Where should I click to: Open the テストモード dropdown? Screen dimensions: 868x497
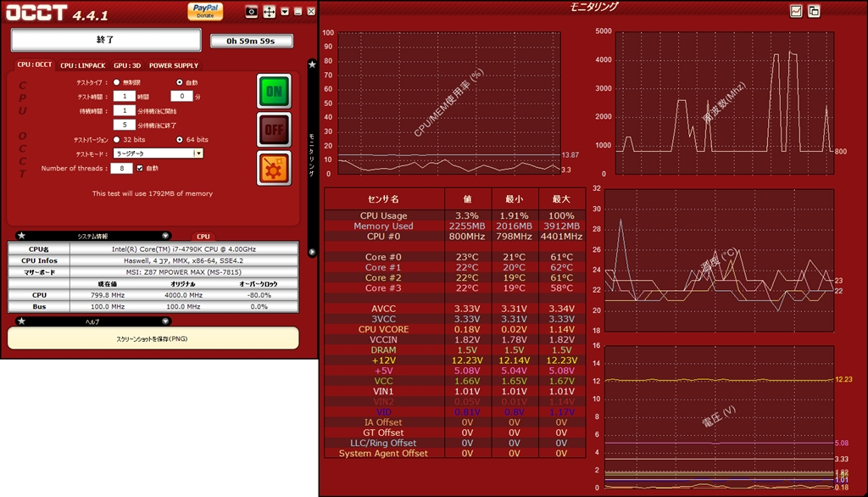[x=159, y=154]
